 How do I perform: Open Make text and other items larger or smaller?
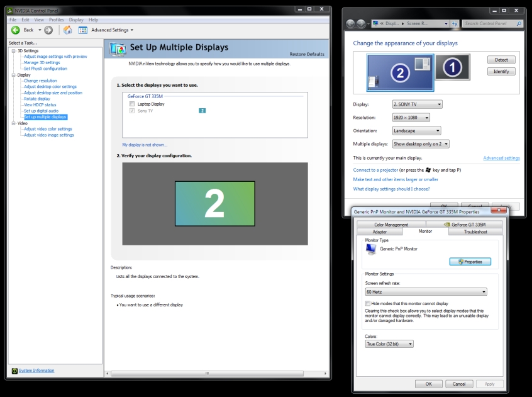click(396, 179)
